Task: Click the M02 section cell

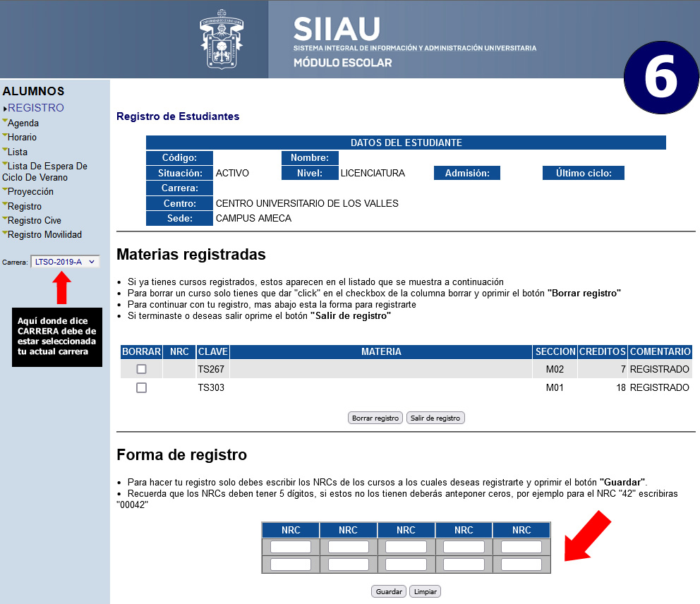Action: (x=555, y=369)
